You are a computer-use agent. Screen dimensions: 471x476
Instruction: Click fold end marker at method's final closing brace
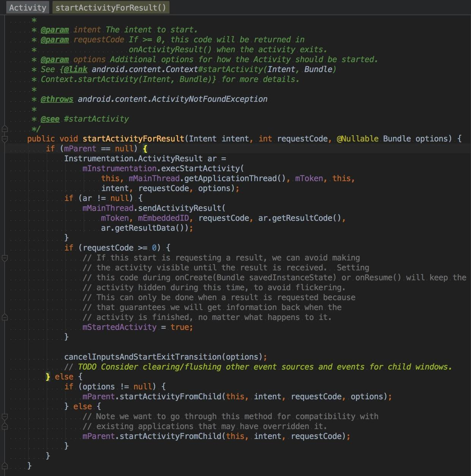(5, 465)
